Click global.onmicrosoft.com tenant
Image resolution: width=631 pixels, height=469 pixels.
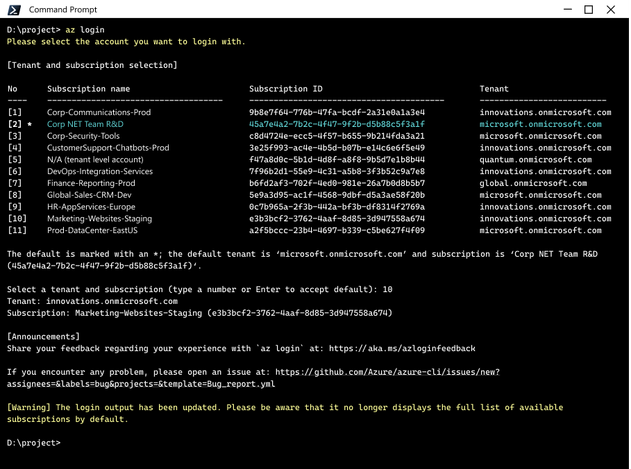coord(533,183)
